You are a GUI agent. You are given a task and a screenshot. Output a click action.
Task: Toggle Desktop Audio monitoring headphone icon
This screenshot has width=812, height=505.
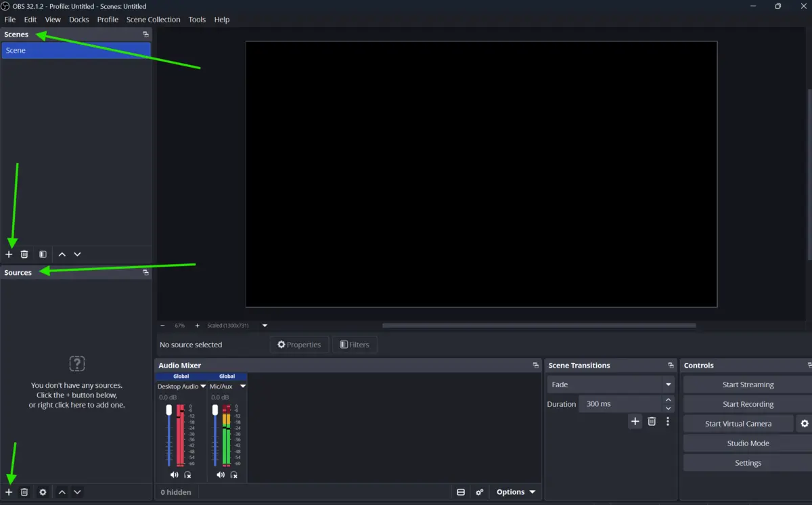pyautogui.click(x=187, y=475)
